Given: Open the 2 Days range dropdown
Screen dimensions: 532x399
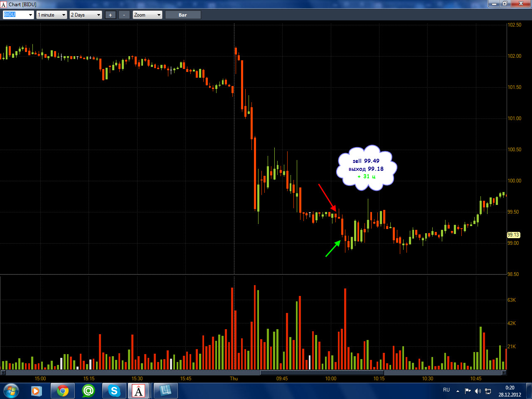Looking at the screenshot, I should coord(86,15).
